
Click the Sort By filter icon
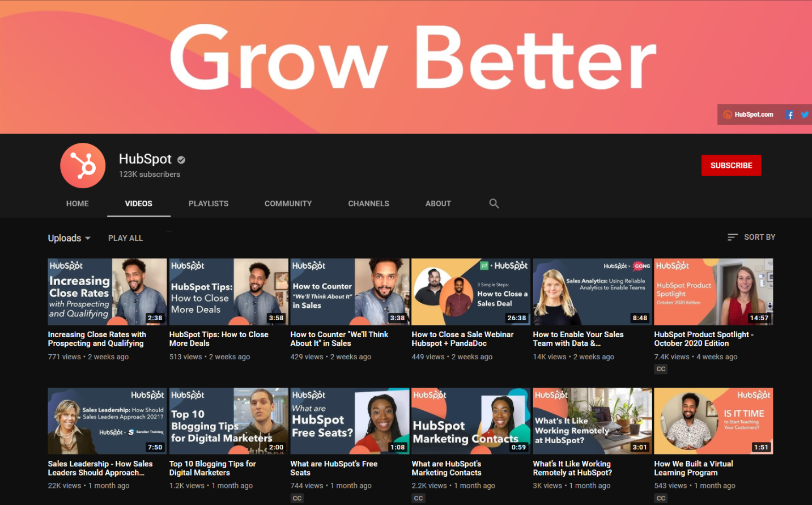tap(732, 237)
